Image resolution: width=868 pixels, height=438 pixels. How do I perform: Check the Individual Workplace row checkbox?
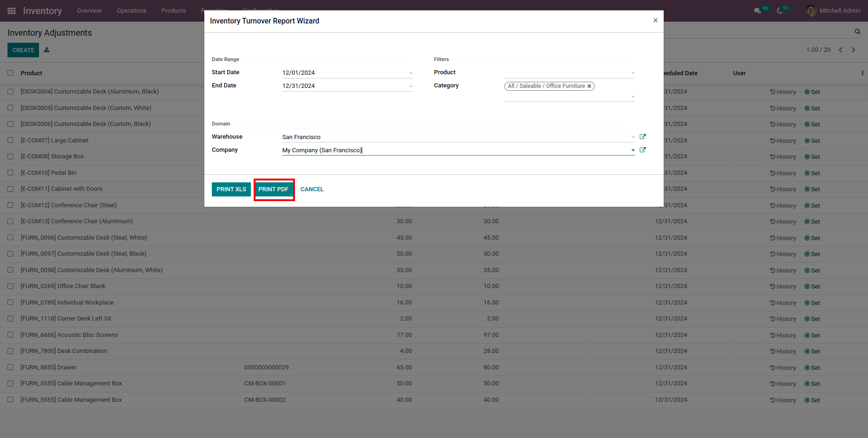pos(10,302)
